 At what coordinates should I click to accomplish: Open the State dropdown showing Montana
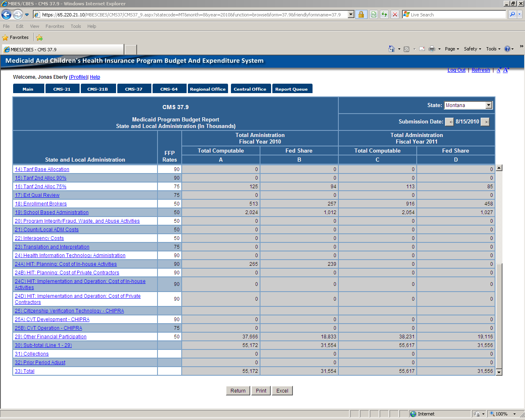[x=488, y=105]
